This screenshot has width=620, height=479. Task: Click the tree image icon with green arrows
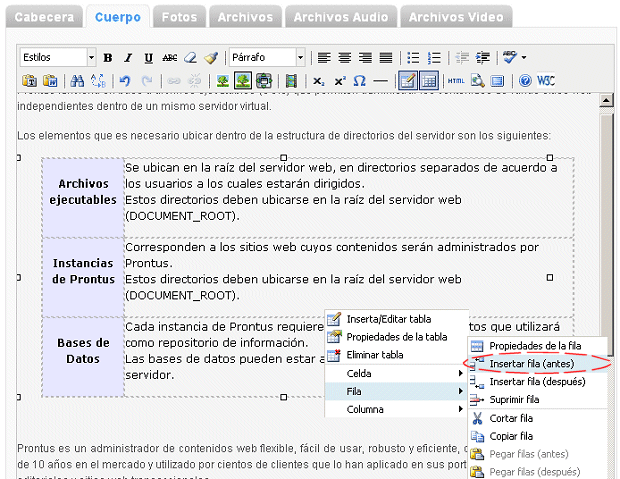pos(264,81)
